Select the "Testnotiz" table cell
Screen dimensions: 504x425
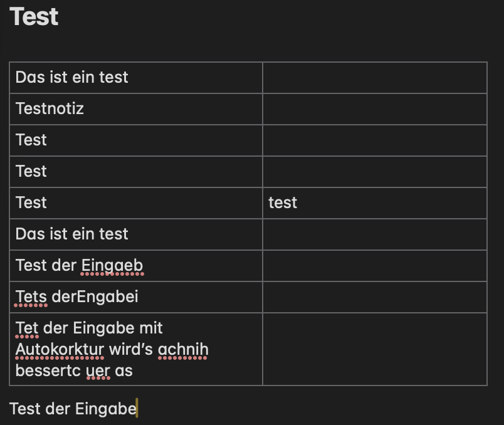50,108
